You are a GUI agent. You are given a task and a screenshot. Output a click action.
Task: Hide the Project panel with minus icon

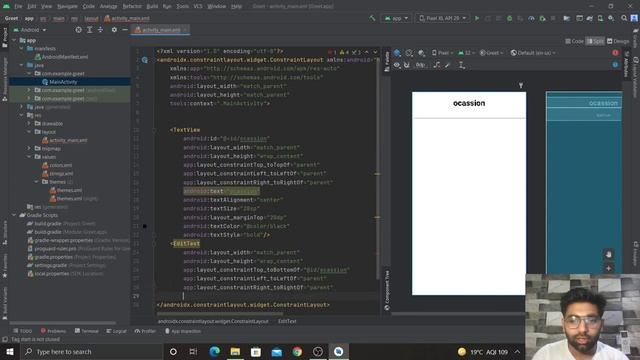click(124, 30)
